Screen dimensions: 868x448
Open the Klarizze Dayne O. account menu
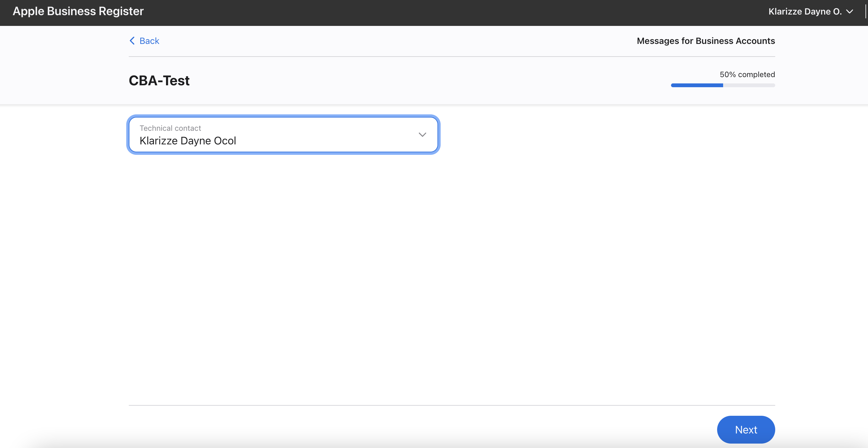811,11
